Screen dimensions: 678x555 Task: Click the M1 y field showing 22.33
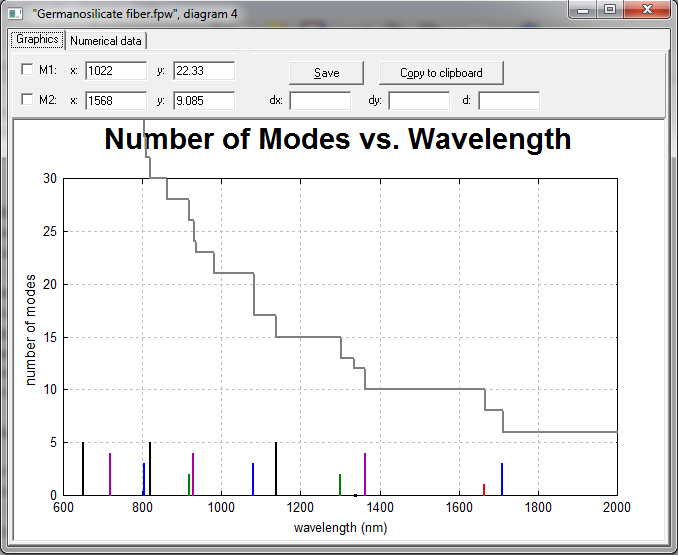pos(204,70)
